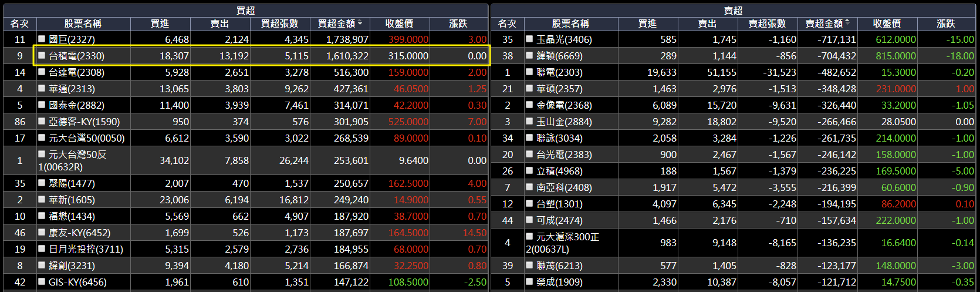This screenshot has width=980, height=292.
Task: Open stock 福懋(1434)
Action: click(x=72, y=216)
